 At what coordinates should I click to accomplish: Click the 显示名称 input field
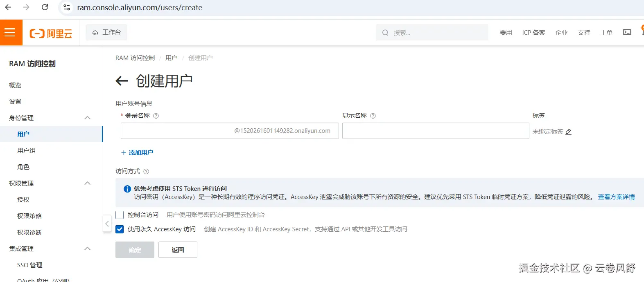pyautogui.click(x=436, y=131)
